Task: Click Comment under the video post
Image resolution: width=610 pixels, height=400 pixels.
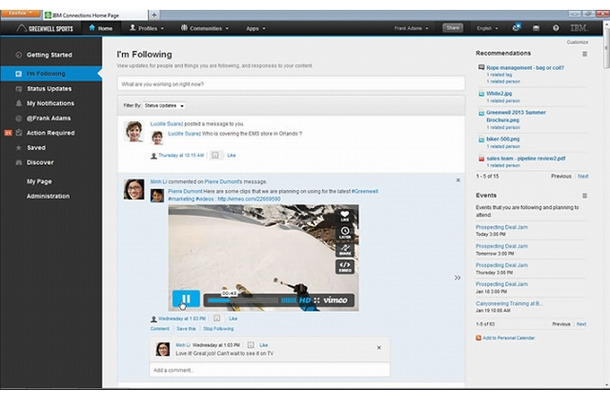Action: coord(160,329)
